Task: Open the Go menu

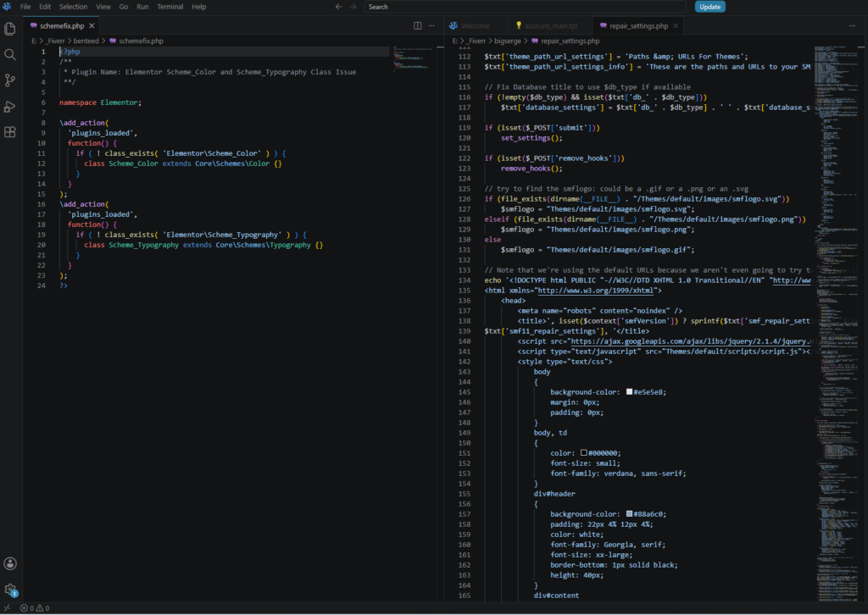Action: point(124,7)
